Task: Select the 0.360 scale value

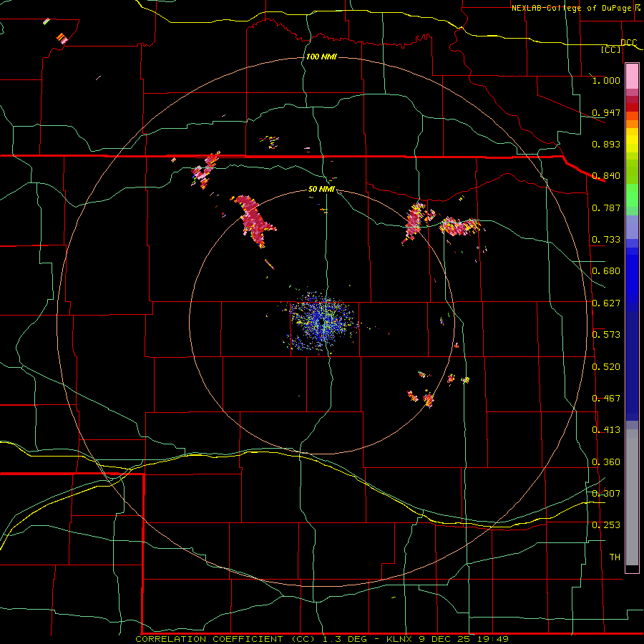Action: (606, 462)
